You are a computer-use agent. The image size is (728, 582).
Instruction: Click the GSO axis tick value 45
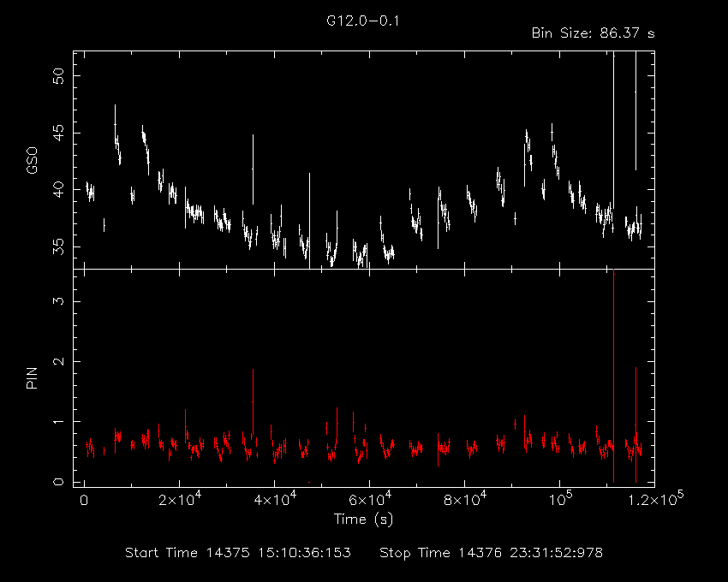[58, 134]
